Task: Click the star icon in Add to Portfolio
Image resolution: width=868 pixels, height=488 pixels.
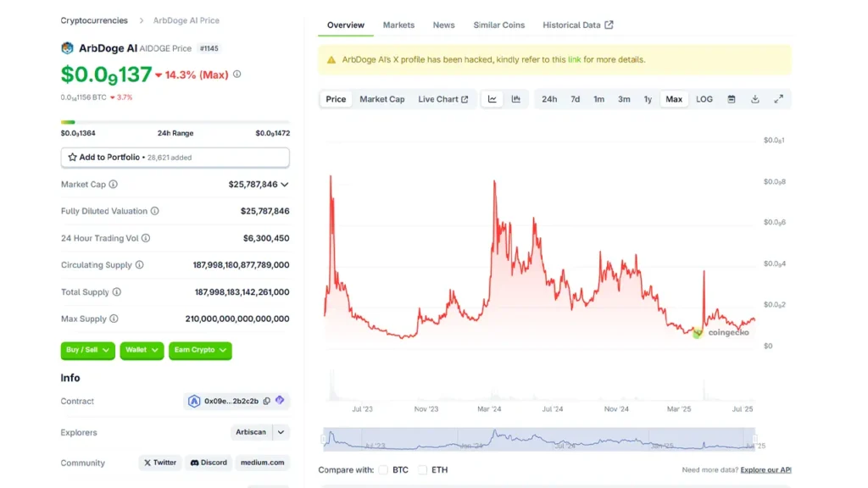Action: coord(73,157)
